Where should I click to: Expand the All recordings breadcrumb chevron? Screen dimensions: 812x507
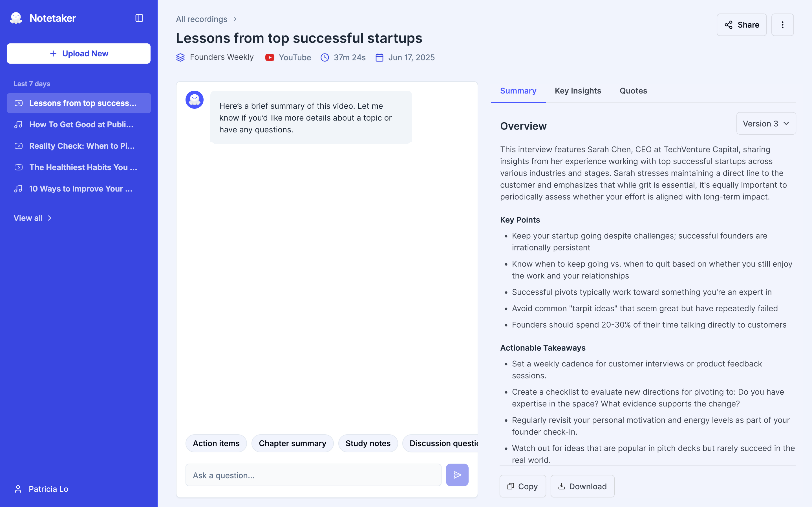pyautogui.click(x=235, y=19)
